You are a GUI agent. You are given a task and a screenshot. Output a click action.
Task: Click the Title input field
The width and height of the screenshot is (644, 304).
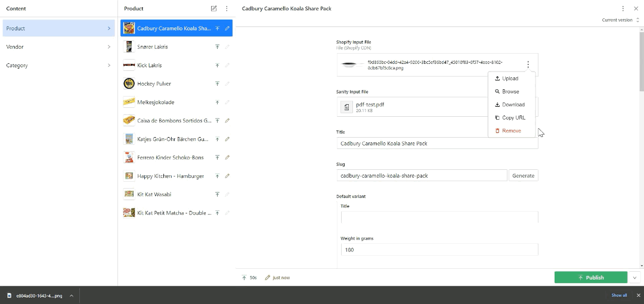tap(437, 144)
